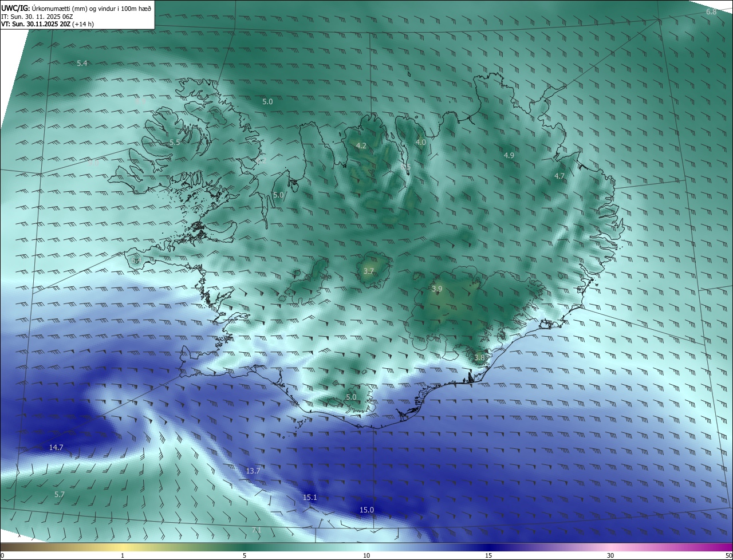The width and height of the screenshot is (733, 560).
Task: Click the 4.2 value label on the map
Action: click(361, 146)
